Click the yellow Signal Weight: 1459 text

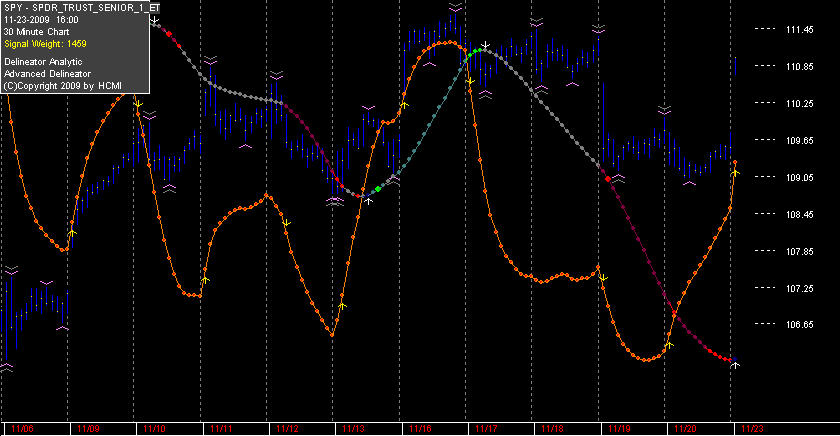(45, 44)
